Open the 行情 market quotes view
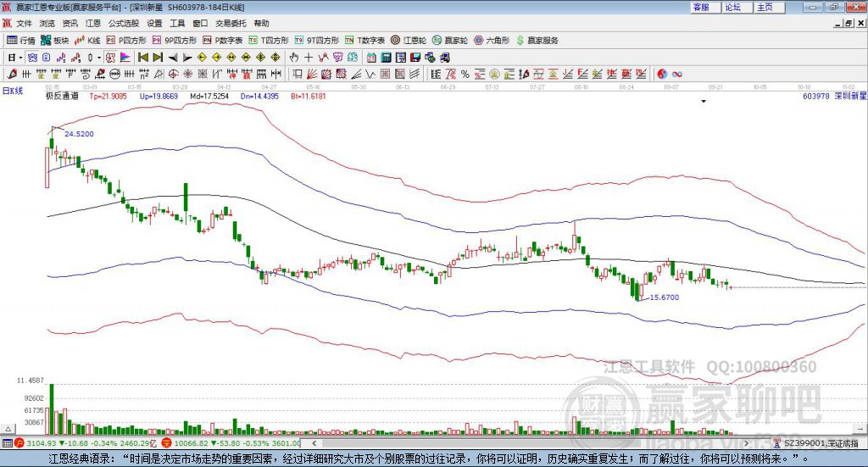The image size is (868, 467). pyautogui.click(x=20, y=41)
